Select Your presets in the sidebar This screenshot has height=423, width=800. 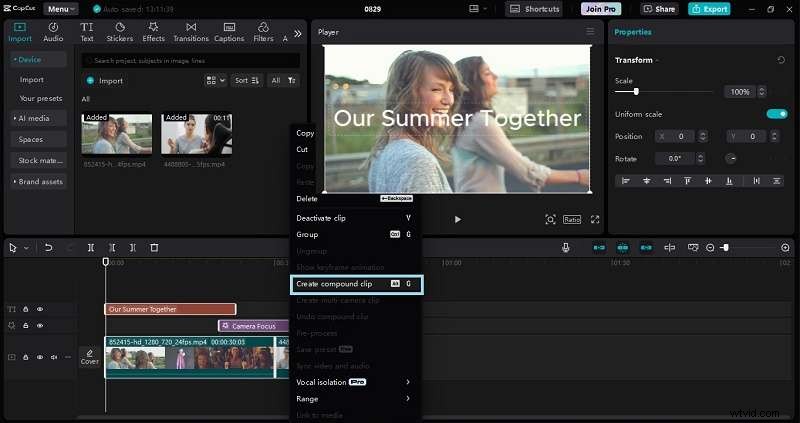[41, 98]
